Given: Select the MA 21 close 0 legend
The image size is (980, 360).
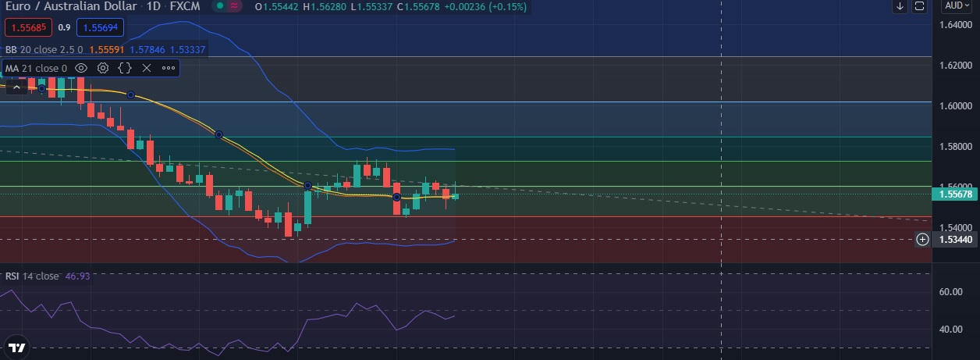Looking at the screenshot, I should (36, 68).
